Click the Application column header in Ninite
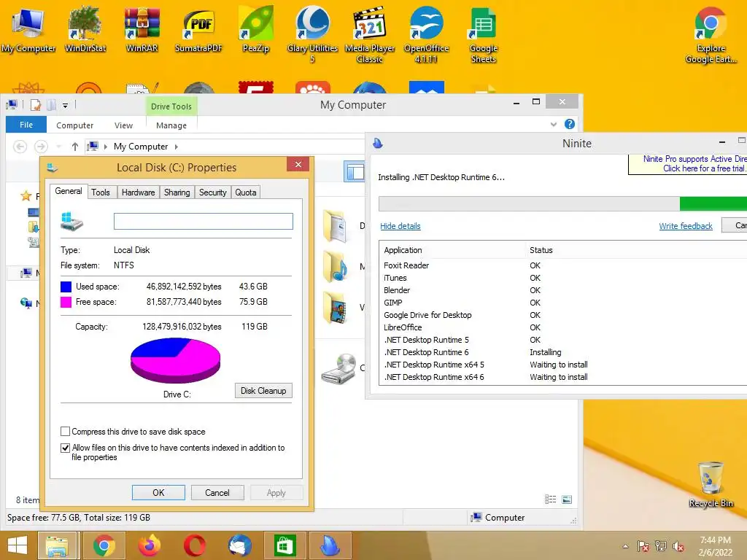This screenshot has width=747, height=560. pyautogui.click(x=452, y=250)
